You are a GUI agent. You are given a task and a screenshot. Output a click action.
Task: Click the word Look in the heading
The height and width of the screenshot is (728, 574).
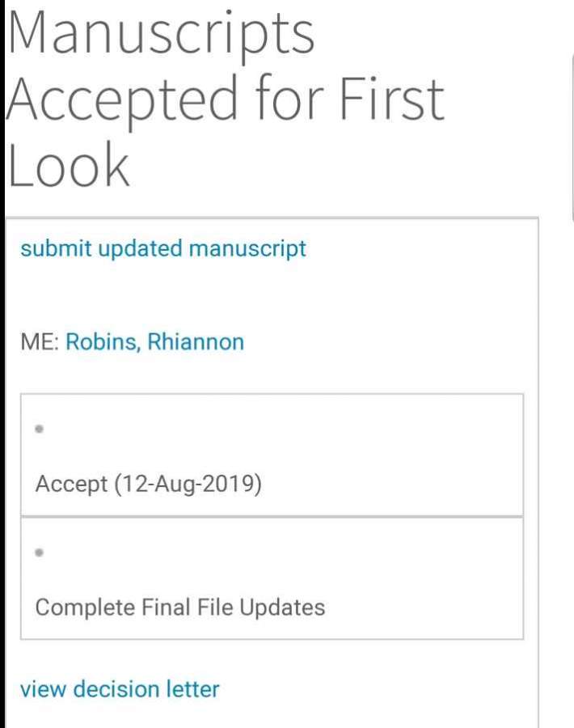[x=69, y=165]
